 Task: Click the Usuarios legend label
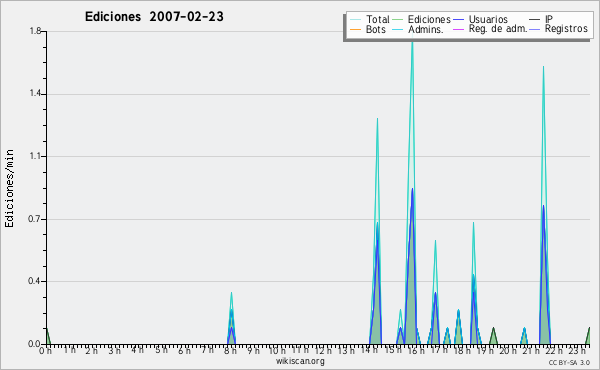coord(488,19)
